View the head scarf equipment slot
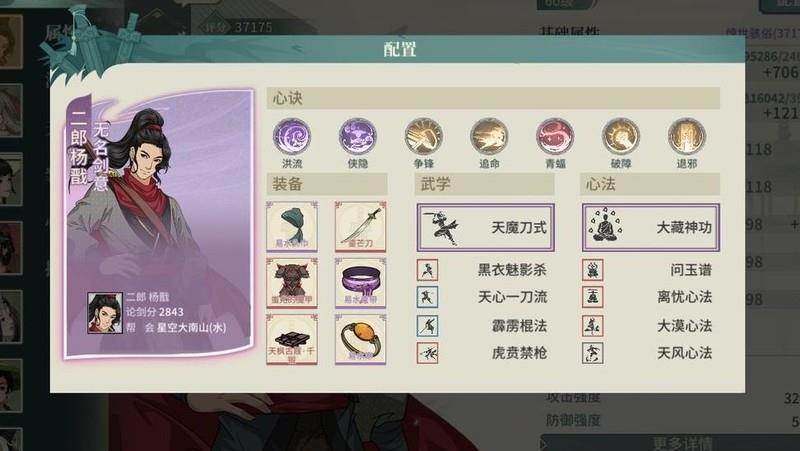 292,226
